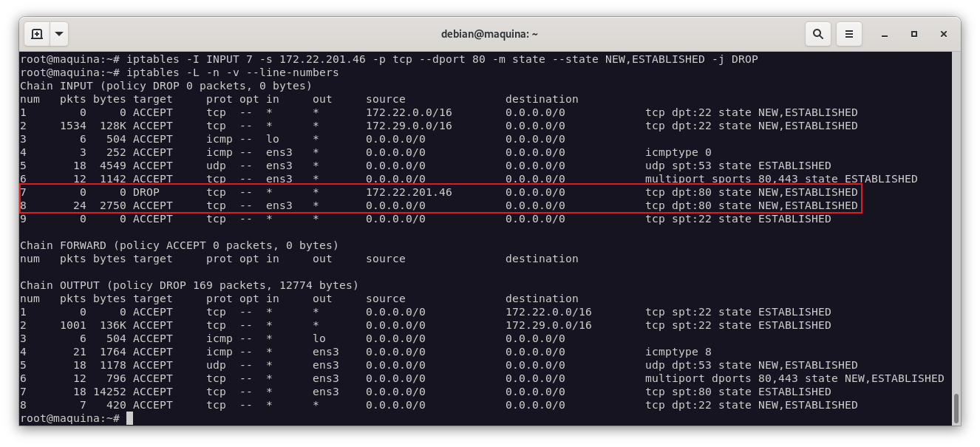Open the hamburger menu

coord(849,34)
